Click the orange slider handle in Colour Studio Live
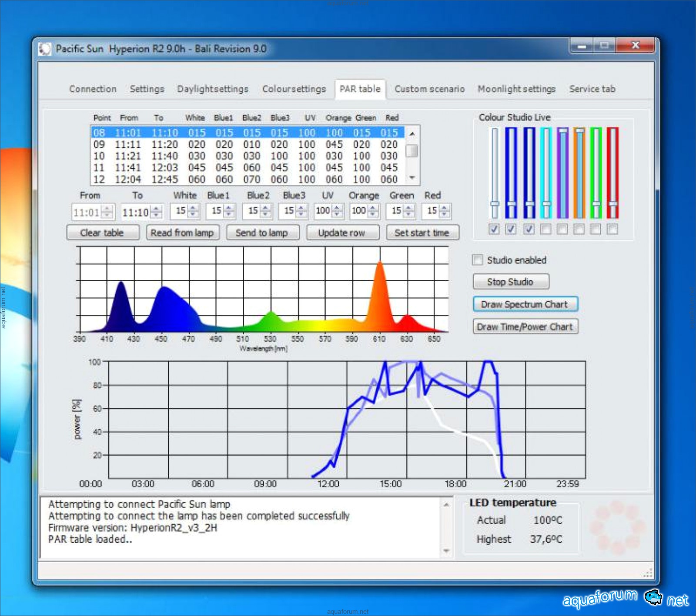 tap(579, 130)
